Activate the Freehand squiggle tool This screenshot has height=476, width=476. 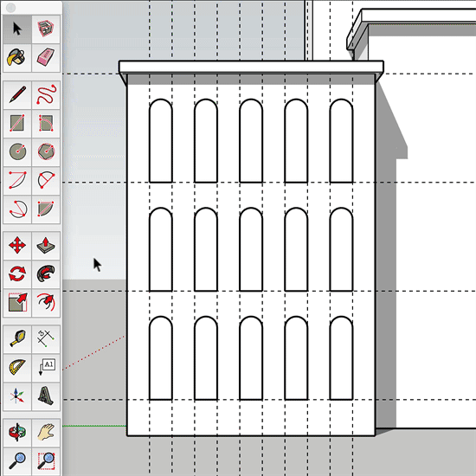click(x=46, y=95)
